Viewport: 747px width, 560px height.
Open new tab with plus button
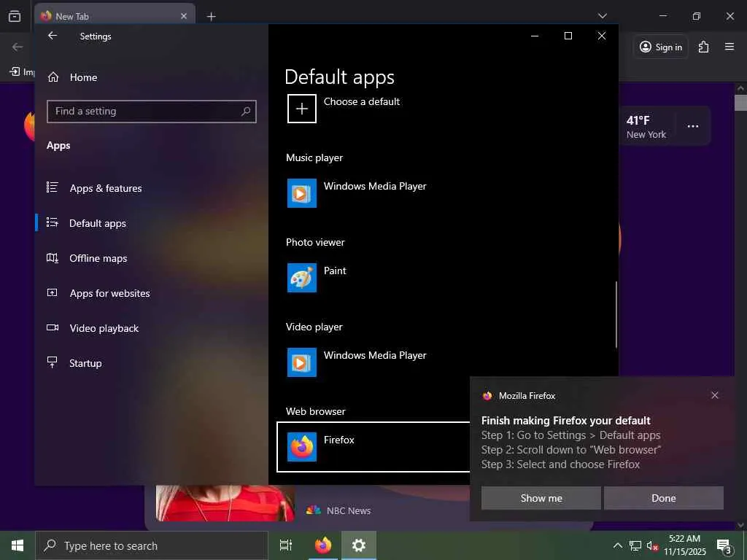pyautogui.click(x=211, y=17)
